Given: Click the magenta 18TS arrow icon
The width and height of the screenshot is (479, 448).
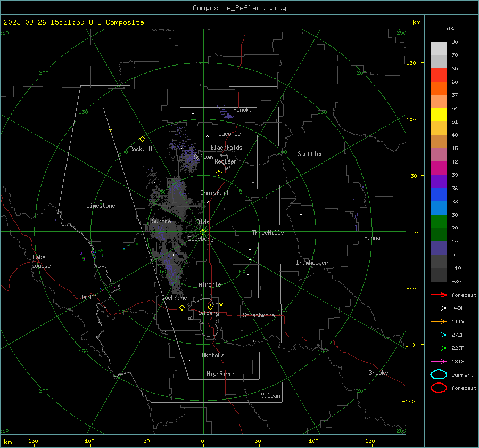Looking at the screenshot, I should (439, 362).
